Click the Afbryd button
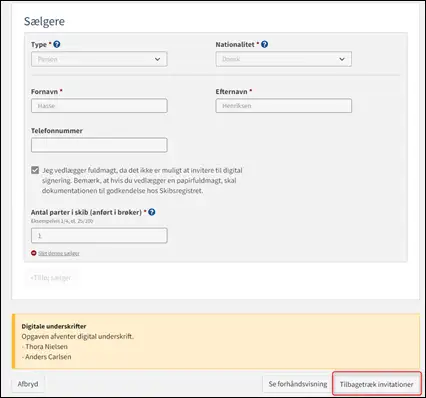426x398 pixels. pyautogui.click(x=28, y=384)
